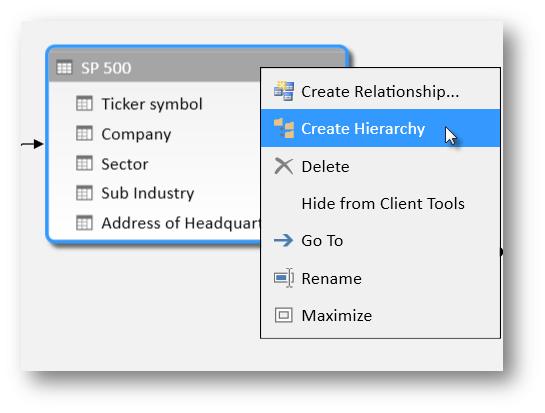
Task: Select Create Relationship... from context menu
Action: point(380,91)
